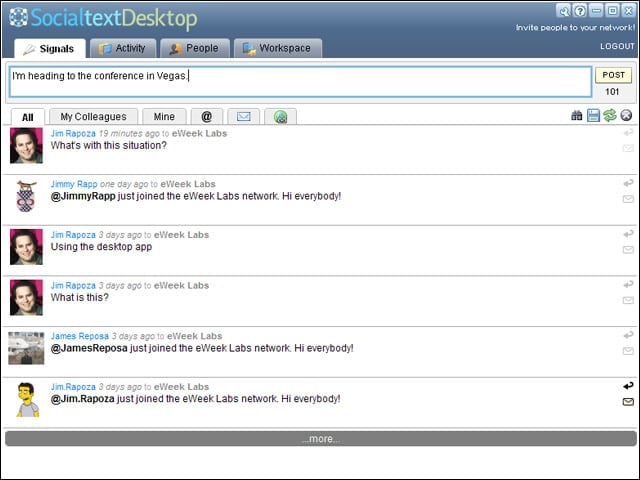640x480 pixels.
Task: Reply to Jimmy Rapp's joined signal
Action: pyautogui.click(x=628, y=183)
